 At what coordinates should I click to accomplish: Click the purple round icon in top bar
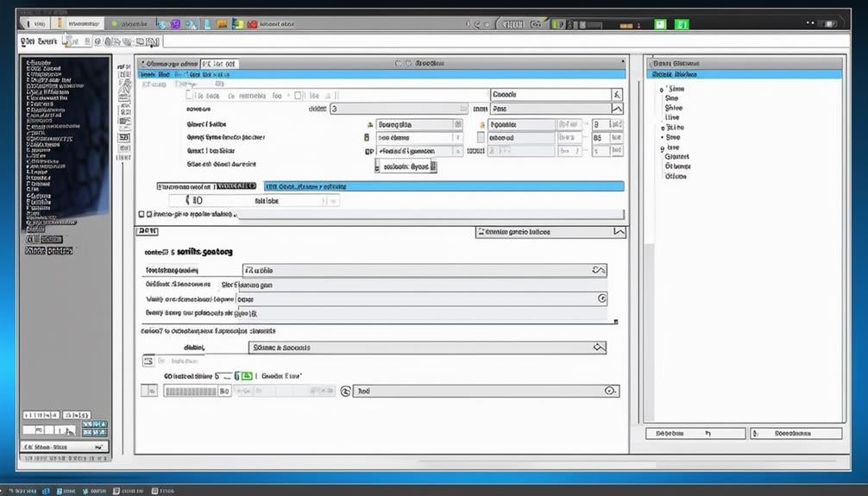click(175, 24)
